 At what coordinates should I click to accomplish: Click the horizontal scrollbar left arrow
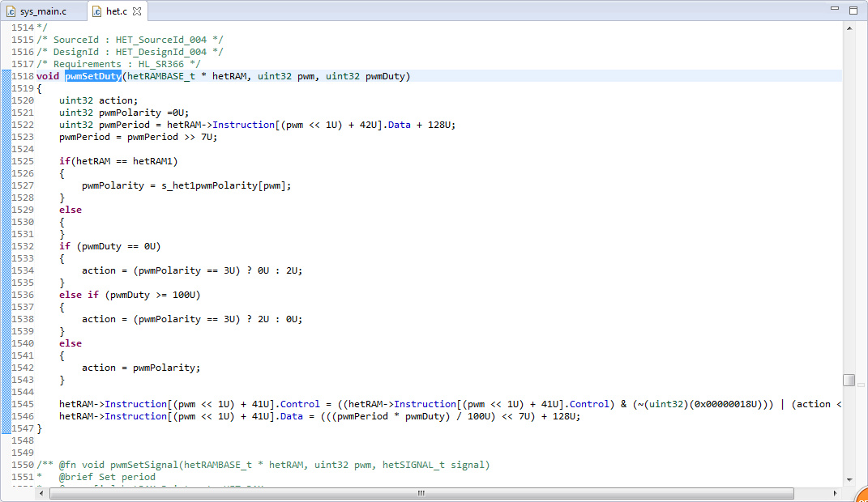coord(41,493)
